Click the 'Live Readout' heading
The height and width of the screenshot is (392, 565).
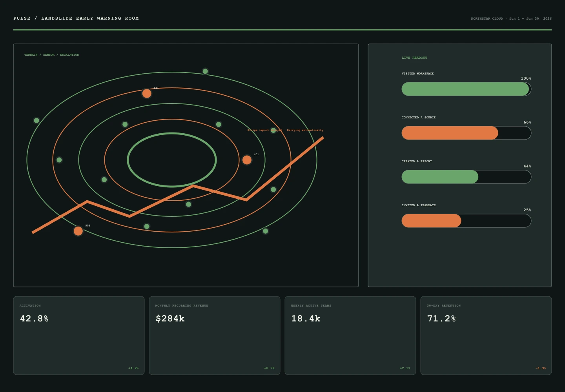[x=414, y=58]
